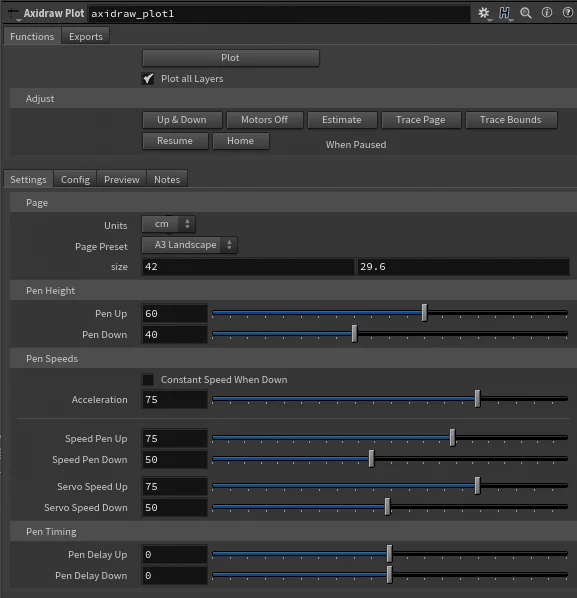The width and height of the screenshot is (577, 598).
Task: Click the Servo Speed Up slider handle
Action: 477,486
